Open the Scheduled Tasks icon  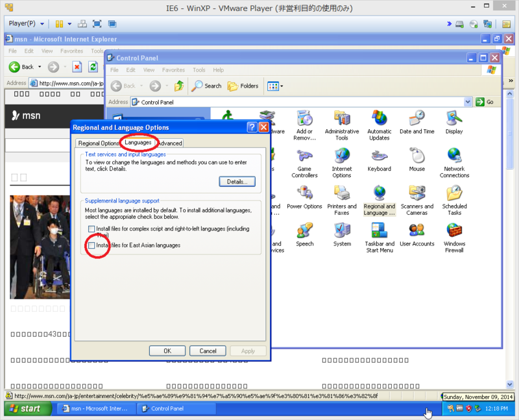click(x=454, y=201)
